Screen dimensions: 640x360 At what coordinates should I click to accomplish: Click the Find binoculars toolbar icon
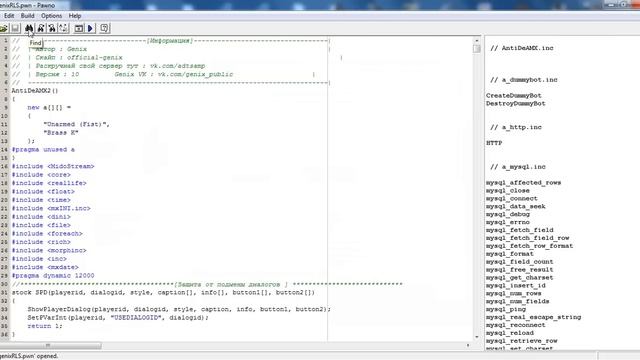tap(29, 28)
